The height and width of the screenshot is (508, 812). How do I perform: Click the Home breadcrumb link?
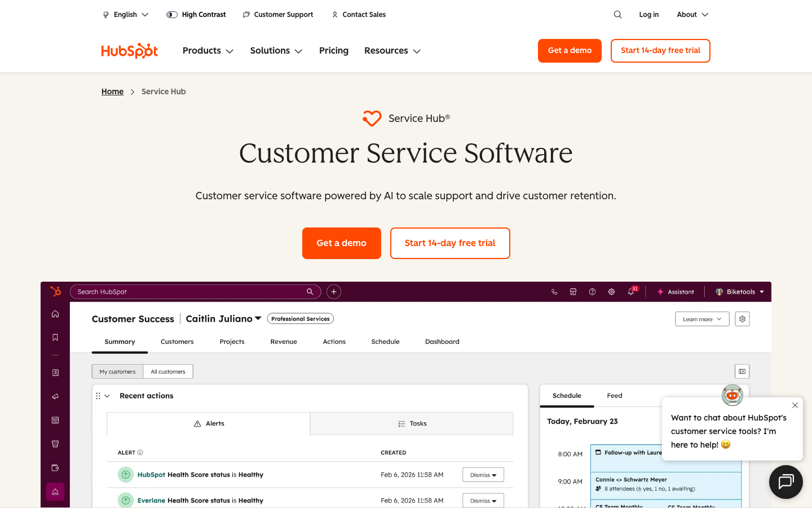point(112,91)
